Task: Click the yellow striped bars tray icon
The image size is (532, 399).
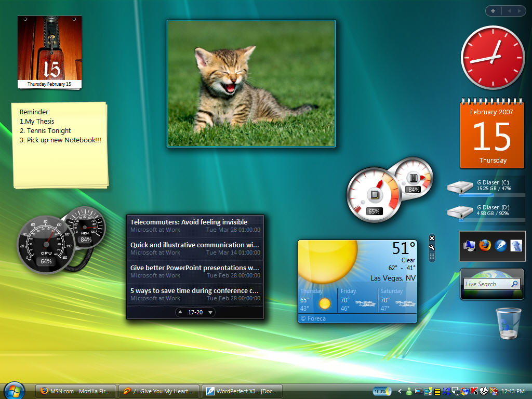Action: (x=437, y=392)
